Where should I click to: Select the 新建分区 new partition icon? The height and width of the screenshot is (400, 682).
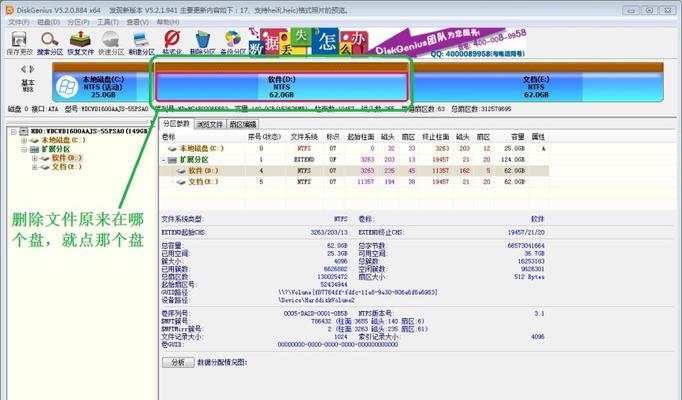pyautogui.click(x=141, y=43)
